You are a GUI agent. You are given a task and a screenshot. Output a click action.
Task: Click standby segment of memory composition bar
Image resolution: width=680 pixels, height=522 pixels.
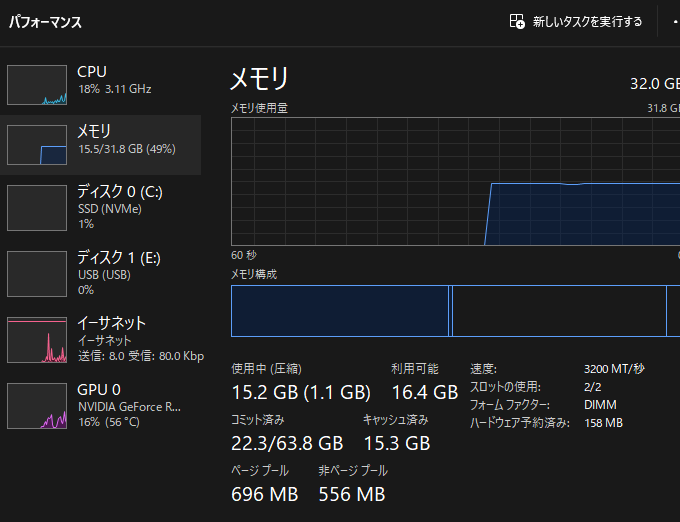(x=559, y=311)
